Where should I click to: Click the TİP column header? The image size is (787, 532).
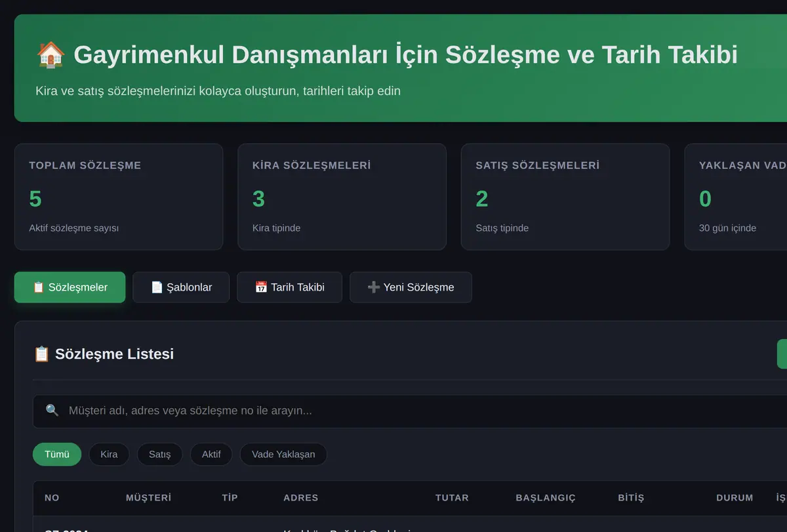(x=230, y=498)
